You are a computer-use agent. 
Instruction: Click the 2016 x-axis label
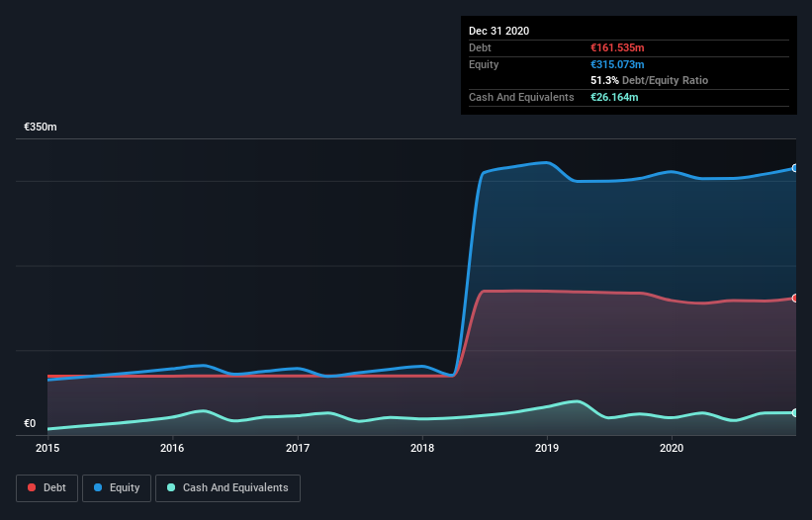tap(172, 448)
